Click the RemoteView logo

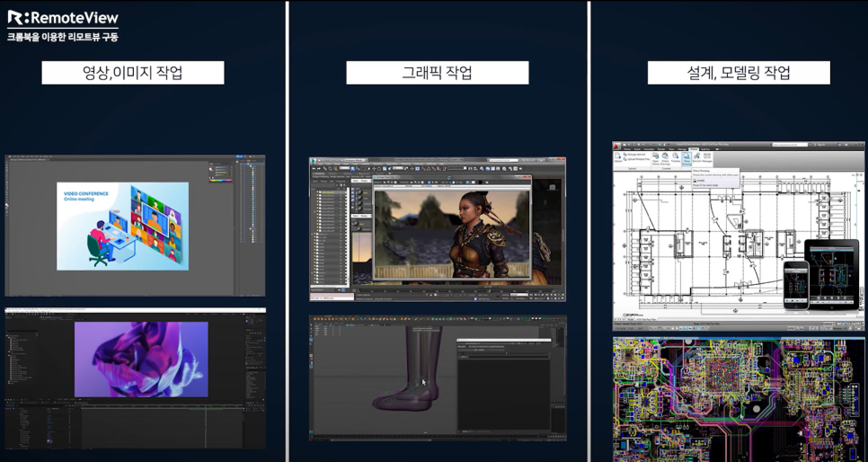tap(63, 18)
